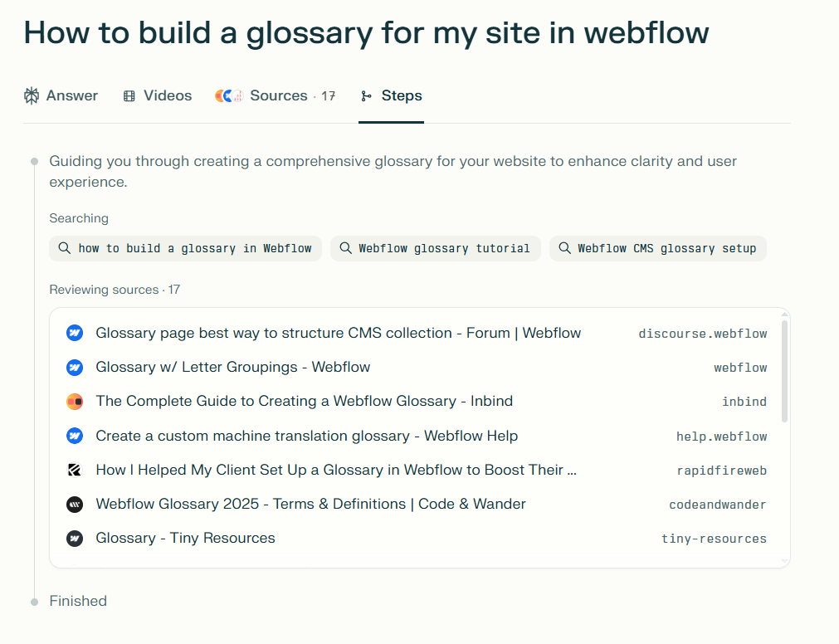The height and width of the screenshot is (644, 839).
Task: Click the stacked favicons icon on Sources tab
Action: tap(227, 95)
